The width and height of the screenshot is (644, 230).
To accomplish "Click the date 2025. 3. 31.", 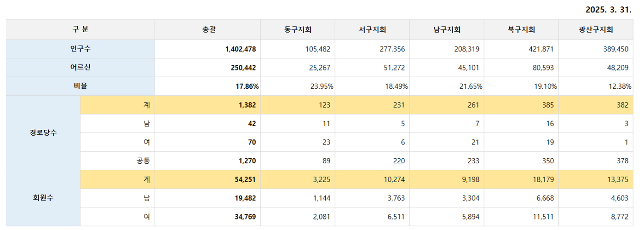I will click(609, 9).
